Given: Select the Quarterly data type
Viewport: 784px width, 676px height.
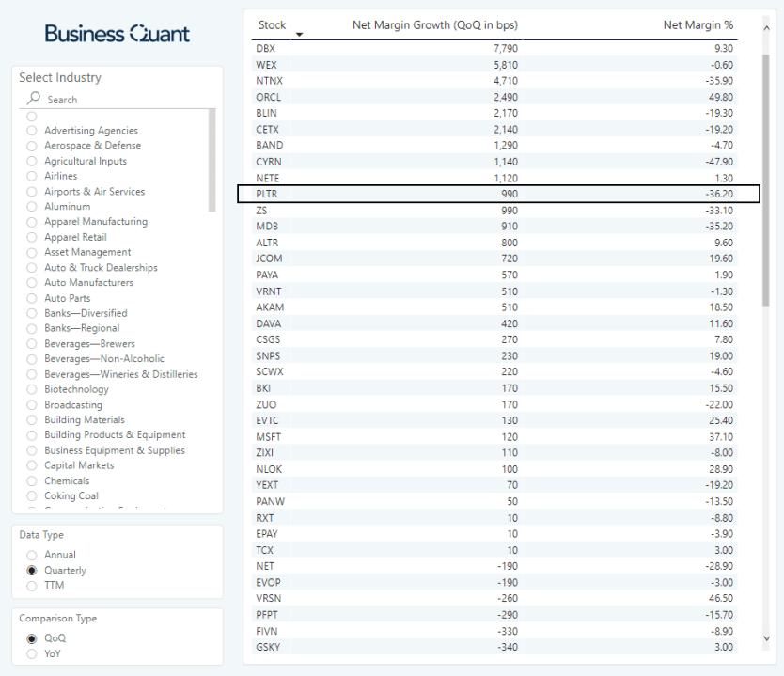Looking at the screenshot, I should coord(32,571).
